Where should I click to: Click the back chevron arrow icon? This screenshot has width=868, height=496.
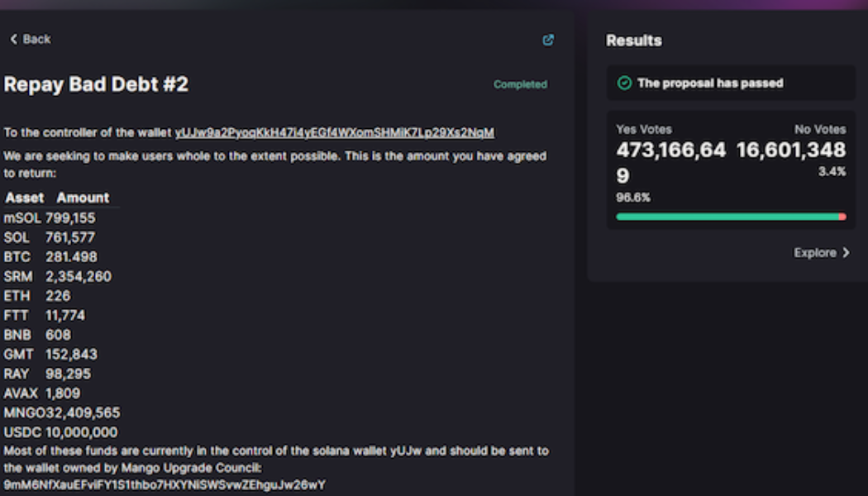(13, 40)
